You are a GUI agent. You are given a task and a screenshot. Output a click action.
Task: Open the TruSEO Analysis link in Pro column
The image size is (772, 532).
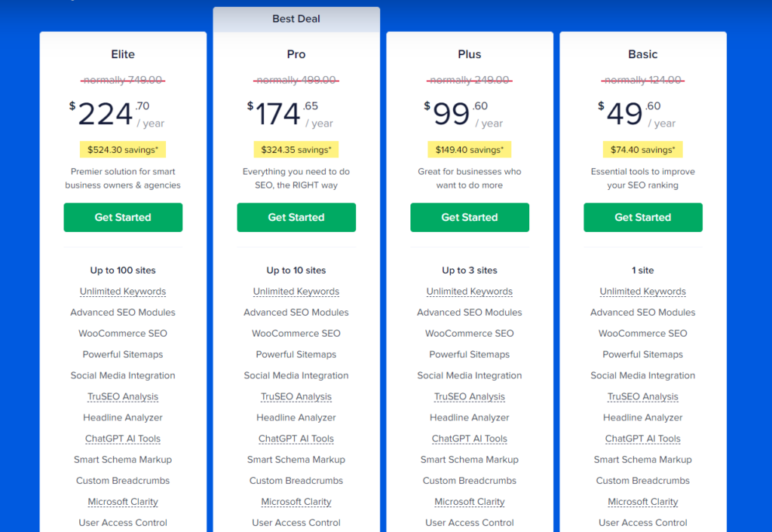[296, 396]
